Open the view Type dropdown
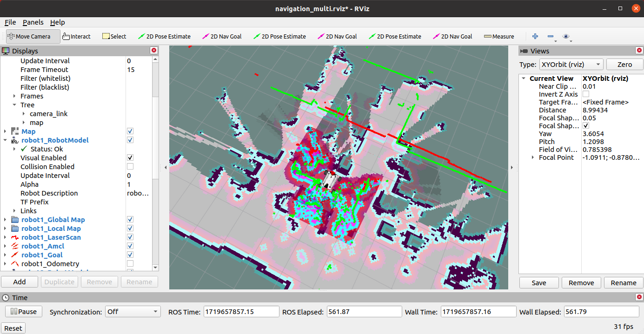The height and width of the screenshot is (334, 644). click(571, 65)
